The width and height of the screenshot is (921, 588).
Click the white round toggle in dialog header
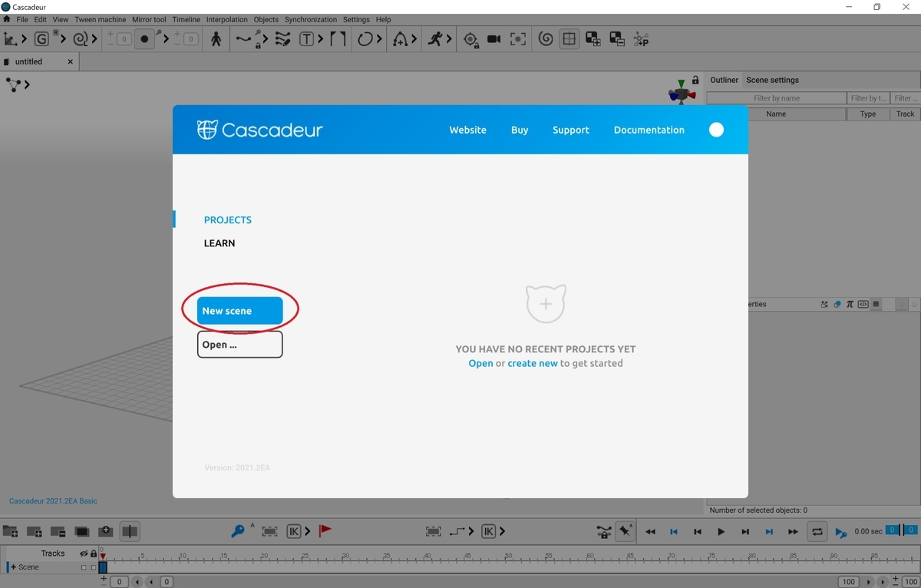tap(716, 130)
